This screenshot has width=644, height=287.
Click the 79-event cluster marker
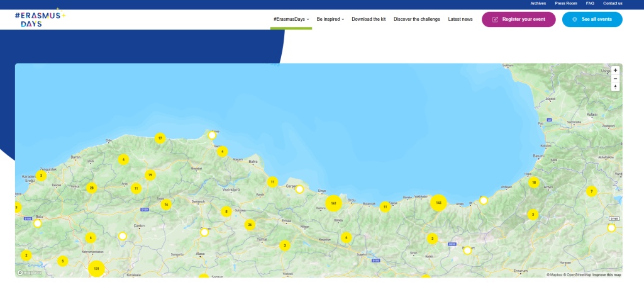coord(150,175)
